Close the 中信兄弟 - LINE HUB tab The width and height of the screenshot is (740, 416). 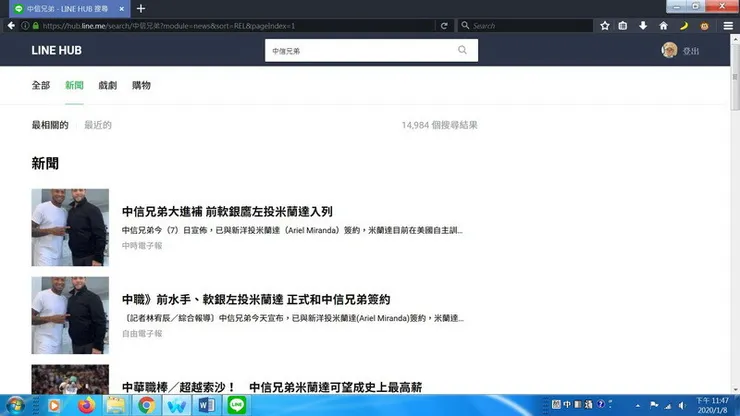coord(121,8)
